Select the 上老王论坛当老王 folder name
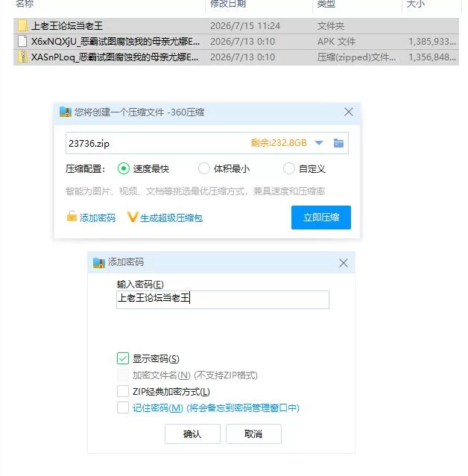 tap(67, 26)
